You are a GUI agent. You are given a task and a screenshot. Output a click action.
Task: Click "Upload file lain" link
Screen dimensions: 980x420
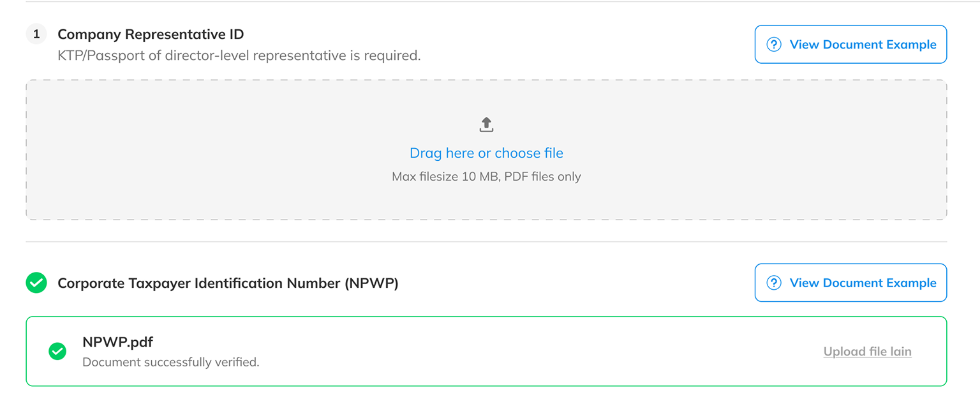tap(867, 352)
